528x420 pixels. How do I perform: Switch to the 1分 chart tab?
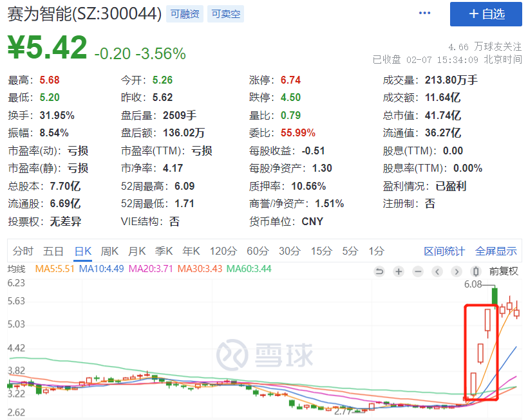coord(376,251)
